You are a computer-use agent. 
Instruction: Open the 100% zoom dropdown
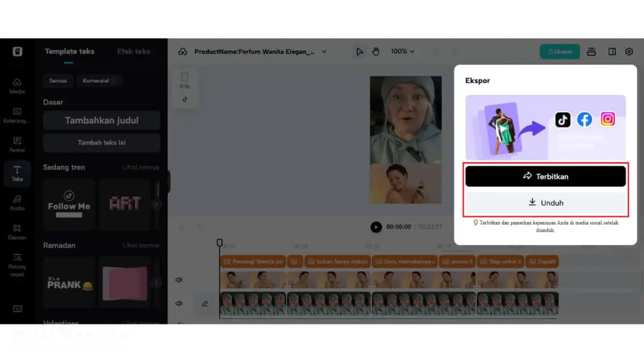[402, 51]
